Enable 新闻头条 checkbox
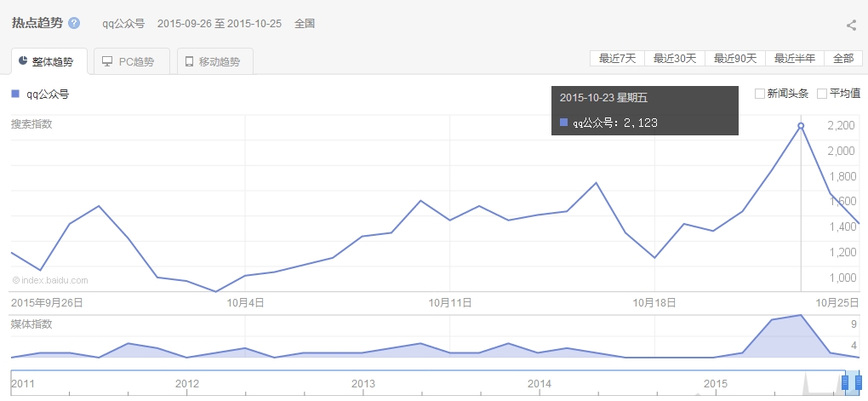 (759, 94)
